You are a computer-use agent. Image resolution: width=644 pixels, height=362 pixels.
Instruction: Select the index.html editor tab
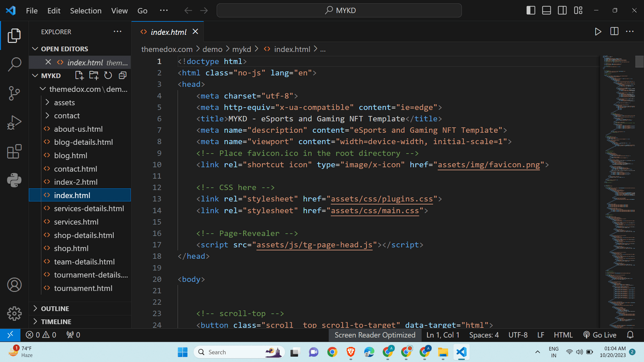(x=169, y=32)
